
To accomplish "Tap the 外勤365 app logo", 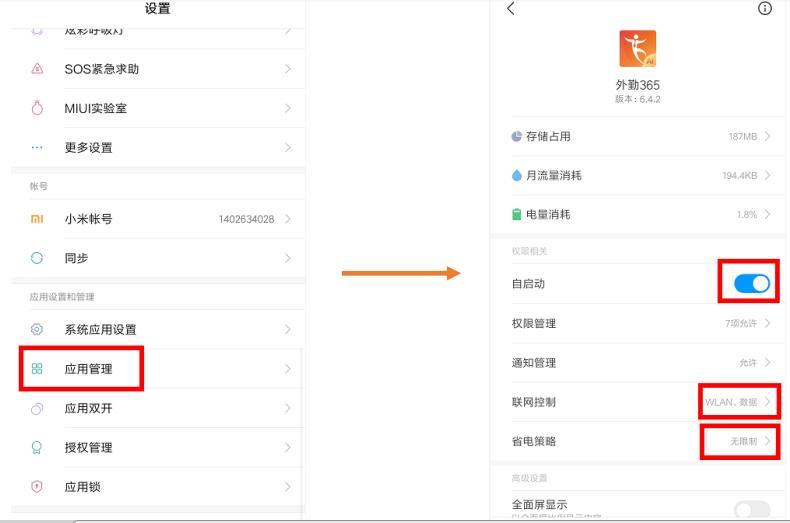I will (x=637, y=48).
